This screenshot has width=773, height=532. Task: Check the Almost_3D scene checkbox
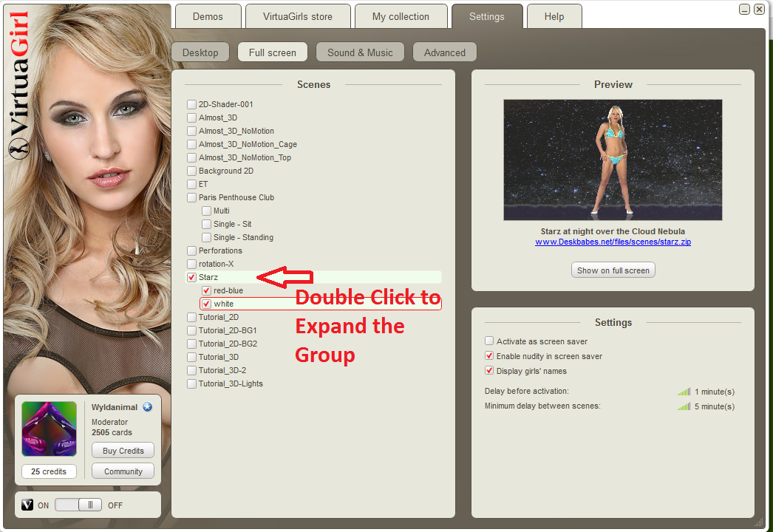point(191,117)
